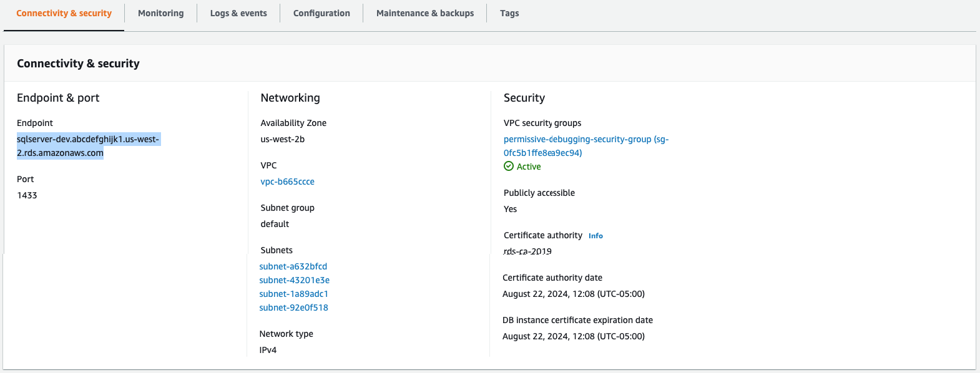Click the Connectivity & security panel heading
The image size is (980, 373).
tap(78, 64)
